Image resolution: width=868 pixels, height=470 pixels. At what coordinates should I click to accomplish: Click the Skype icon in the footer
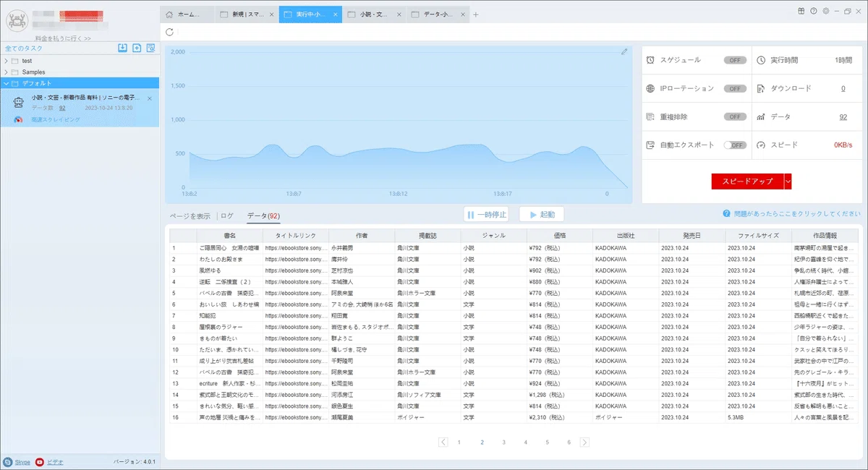point(7,461)
